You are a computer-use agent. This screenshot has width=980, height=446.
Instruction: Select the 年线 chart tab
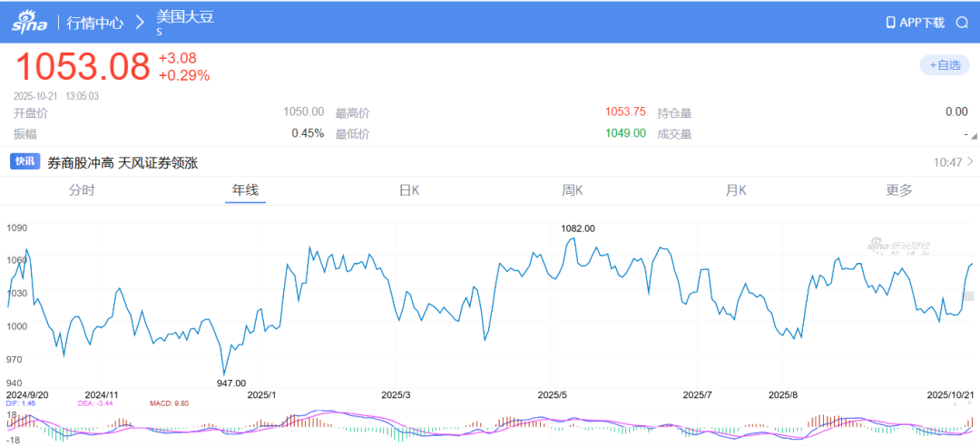point(245,190)
